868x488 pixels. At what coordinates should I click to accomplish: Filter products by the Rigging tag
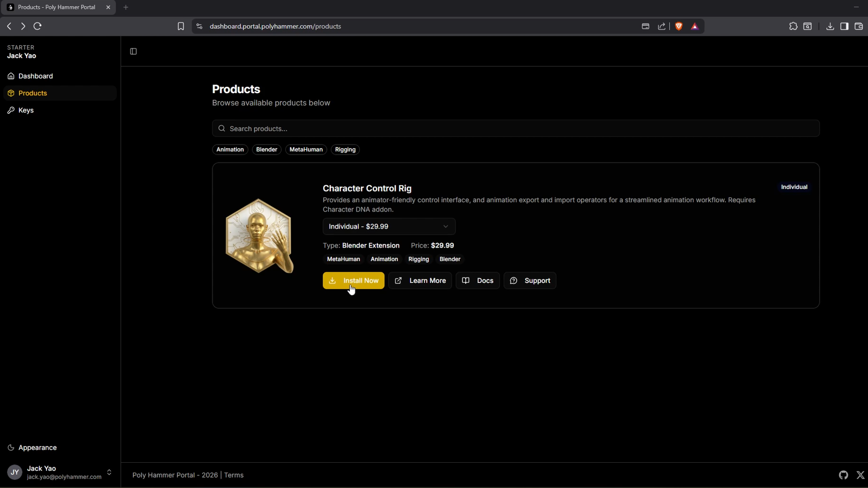coord(345,150)
